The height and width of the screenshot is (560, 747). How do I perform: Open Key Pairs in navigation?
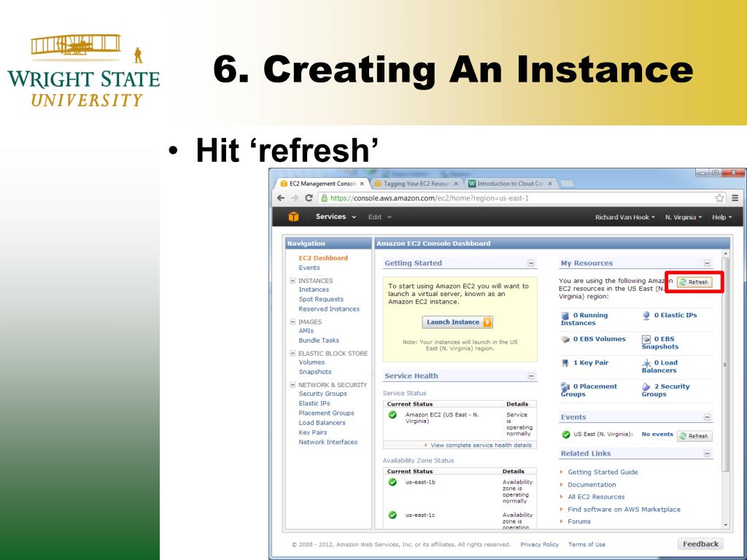312,432
